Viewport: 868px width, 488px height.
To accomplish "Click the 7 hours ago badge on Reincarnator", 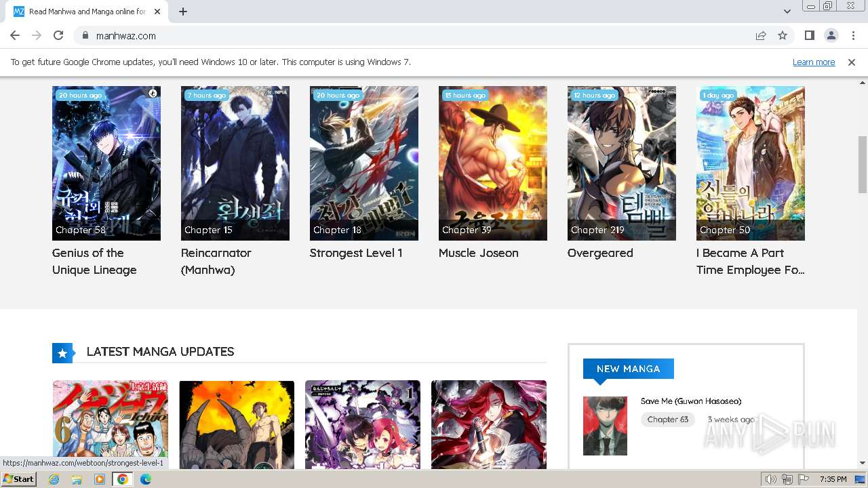I will click(206, 95).
